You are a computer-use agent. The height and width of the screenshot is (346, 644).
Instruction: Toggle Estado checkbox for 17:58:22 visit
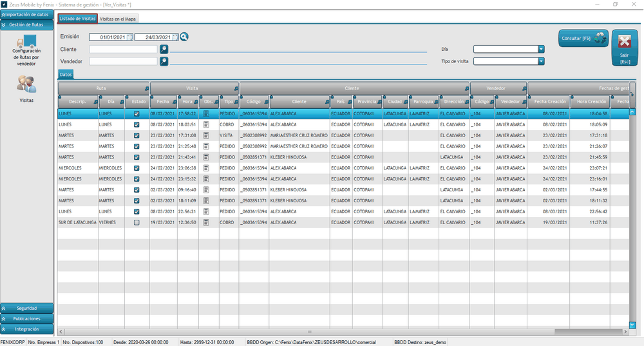coord(137,114)
